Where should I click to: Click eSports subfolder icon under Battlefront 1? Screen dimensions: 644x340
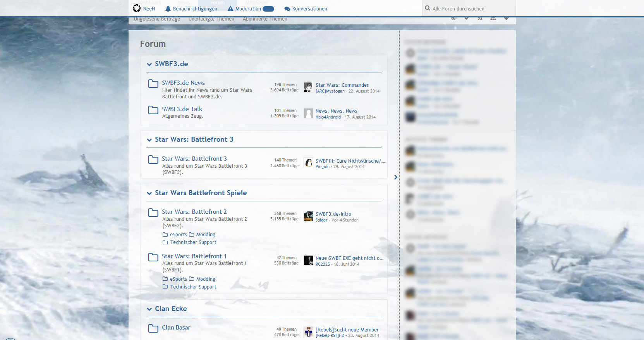tap(165, 279)
